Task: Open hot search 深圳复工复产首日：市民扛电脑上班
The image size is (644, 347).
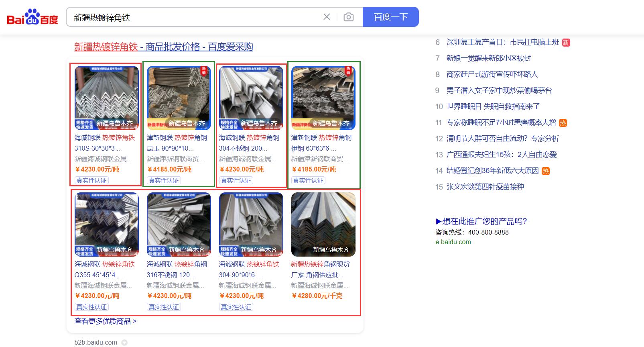Action: click(503, 42)
